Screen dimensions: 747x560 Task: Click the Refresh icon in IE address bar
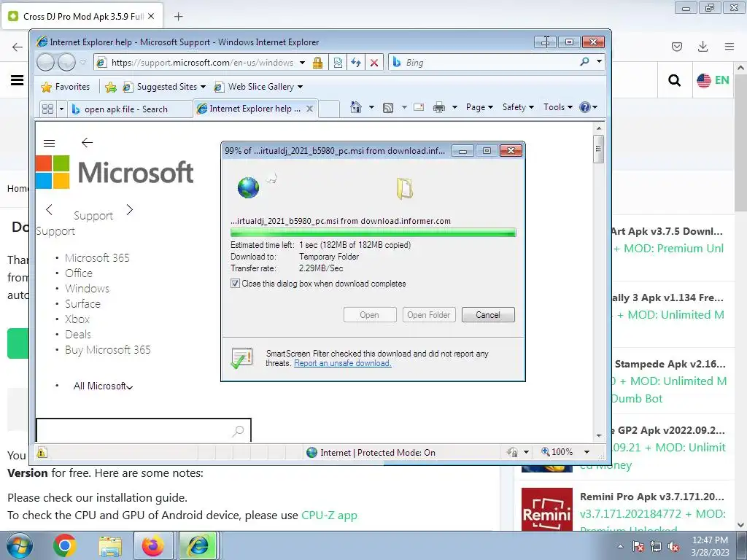[x=356, y=63]
